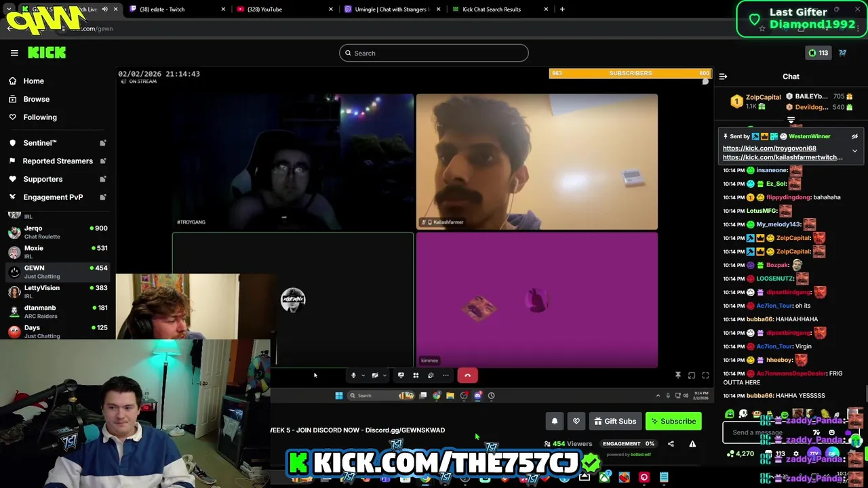Image resolution: width=868 pixels, height=488 pixels.
Task: Click ZolpCapital top gifter entry
Action: pyautogui.click(x=755, y=102)
